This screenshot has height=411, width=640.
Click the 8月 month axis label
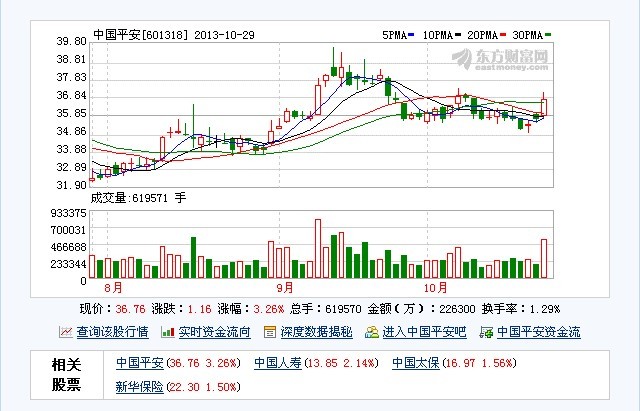113,288
